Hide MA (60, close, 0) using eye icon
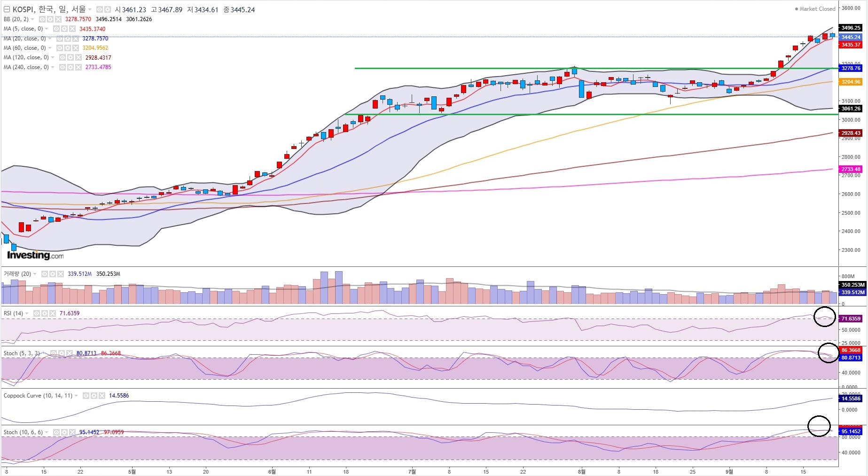 click(60, 48)
